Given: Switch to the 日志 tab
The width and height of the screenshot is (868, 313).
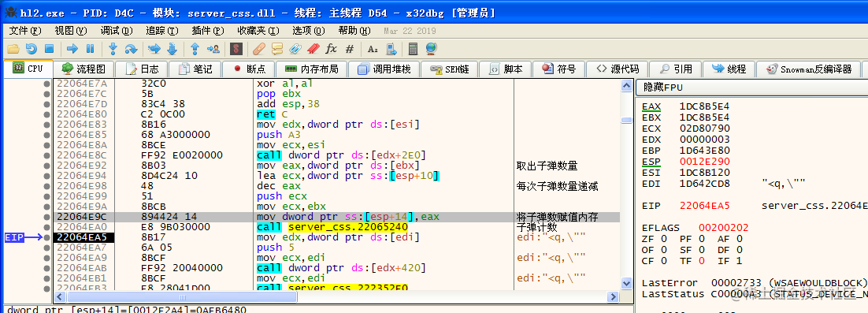Looking at the screenshot, I should pyautogui.click(x=143, y=69).
